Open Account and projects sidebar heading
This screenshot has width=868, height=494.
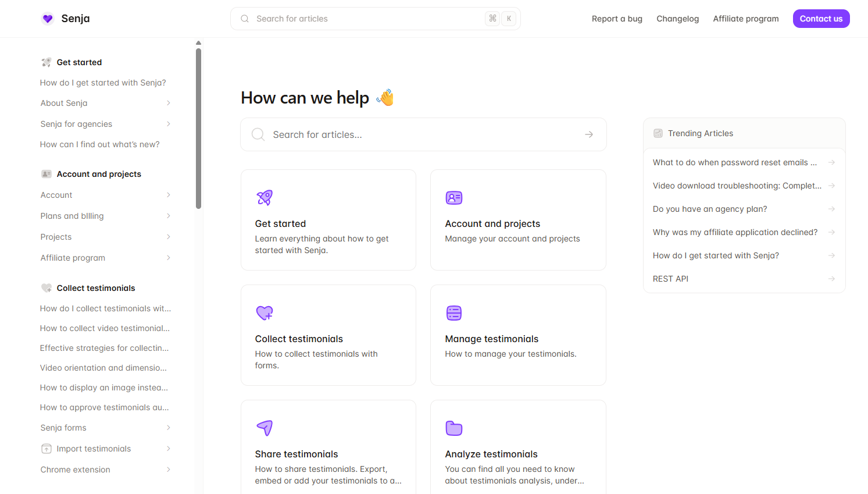coord(99,174)
